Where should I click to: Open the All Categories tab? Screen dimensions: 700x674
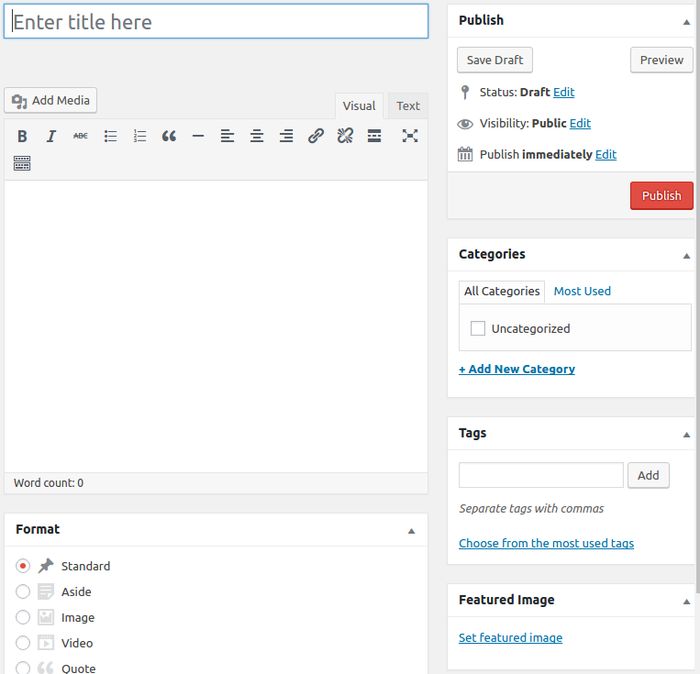(502, 291)
